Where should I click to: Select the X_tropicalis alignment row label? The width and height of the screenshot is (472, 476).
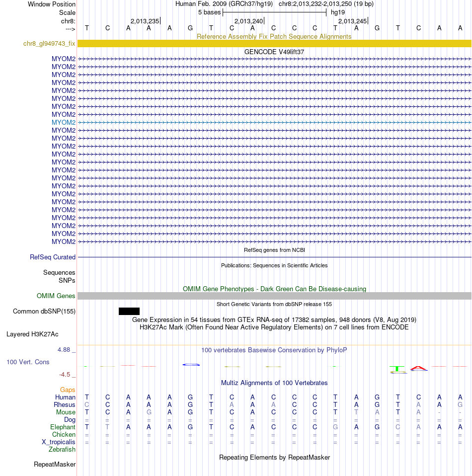point(58,442)
